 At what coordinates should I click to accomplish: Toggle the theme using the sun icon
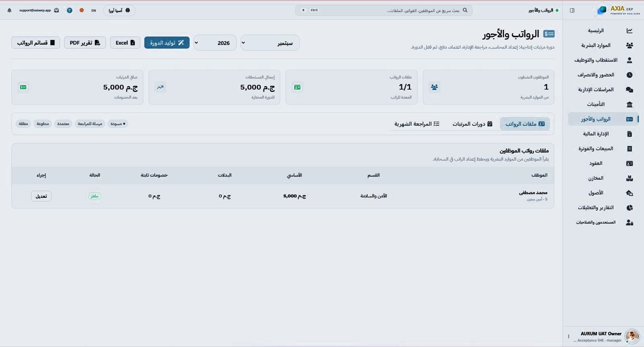(82, 10)
